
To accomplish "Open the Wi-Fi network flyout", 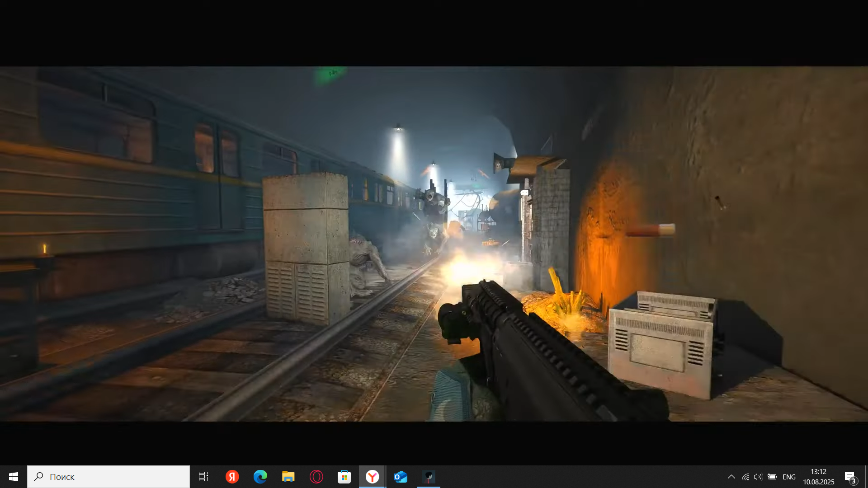I will [745, 477].
